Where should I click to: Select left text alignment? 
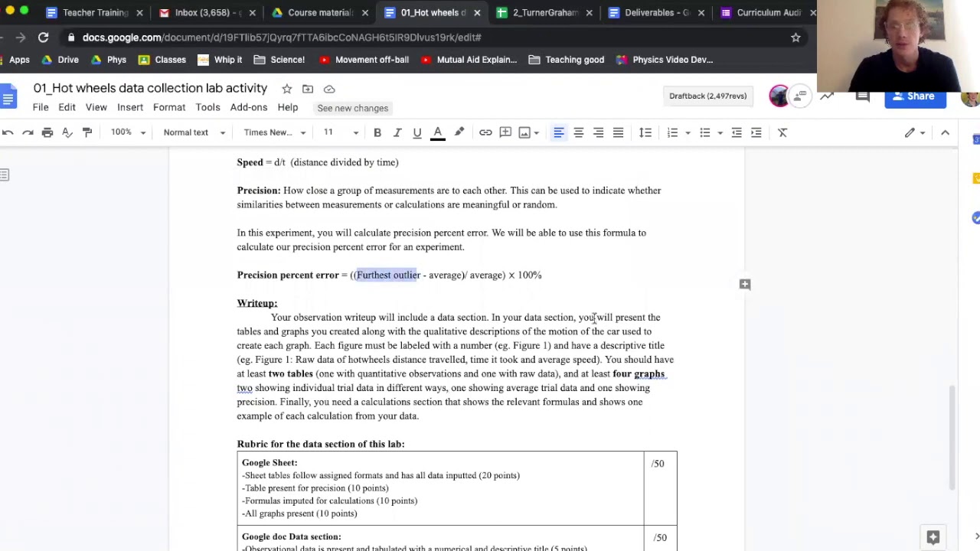[x=559, y=132]
